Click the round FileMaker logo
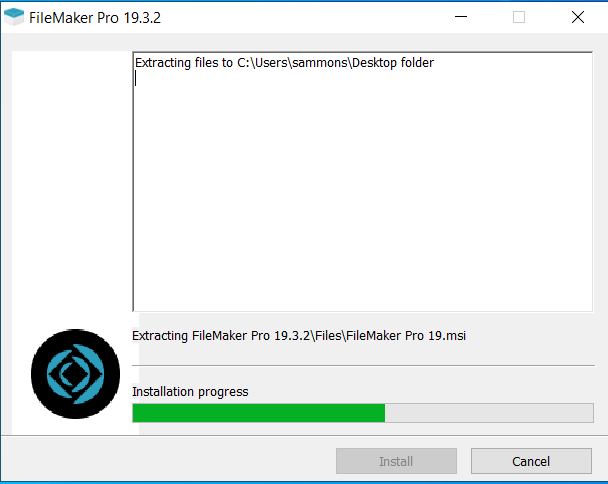This screenshot has height=484, width=608. 75,374
